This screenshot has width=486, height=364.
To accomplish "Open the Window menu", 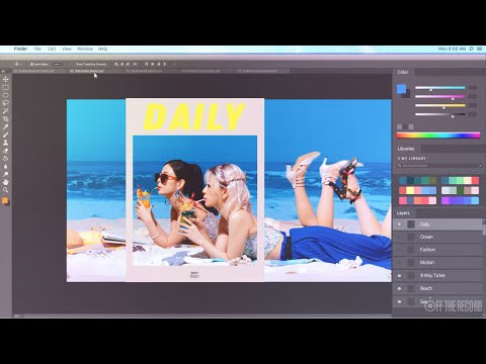I will pos(85,49).
